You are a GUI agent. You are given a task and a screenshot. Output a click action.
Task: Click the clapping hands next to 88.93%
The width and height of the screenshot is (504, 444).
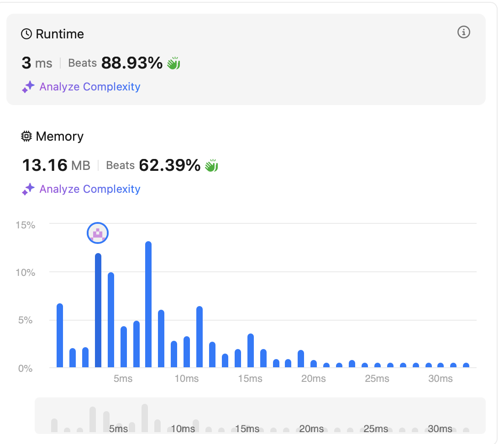coord(173,63)
